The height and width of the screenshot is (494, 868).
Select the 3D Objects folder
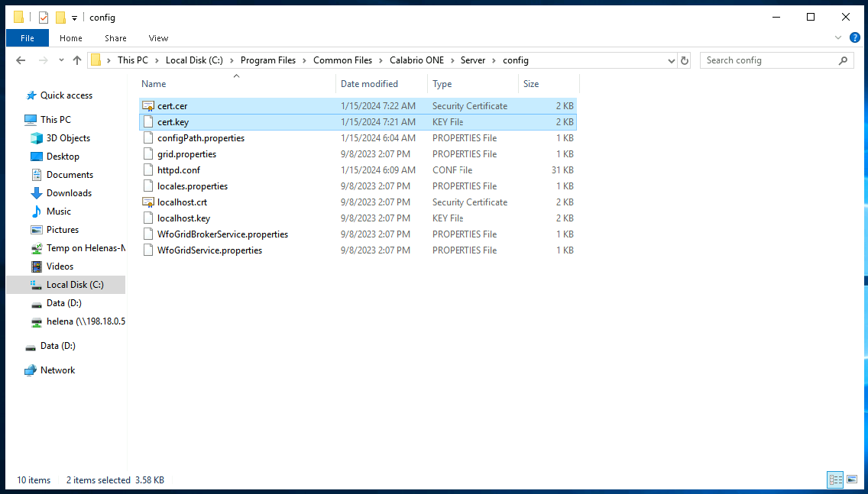(x=68, y=138)
